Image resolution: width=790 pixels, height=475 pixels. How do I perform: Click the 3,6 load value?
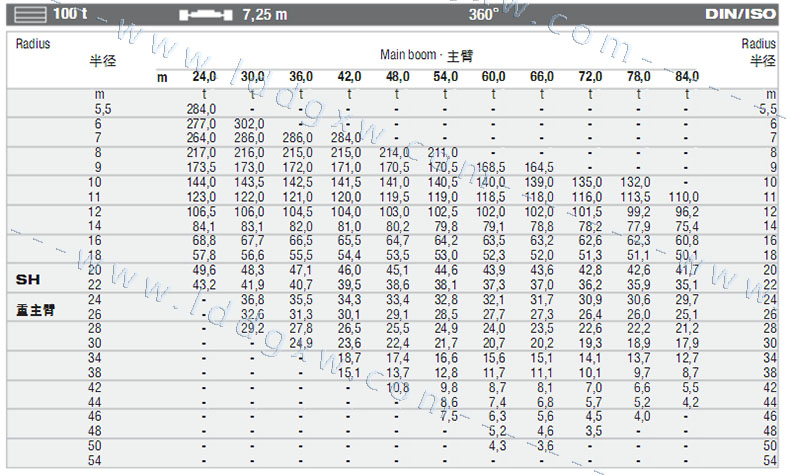(x=545, y=446)
